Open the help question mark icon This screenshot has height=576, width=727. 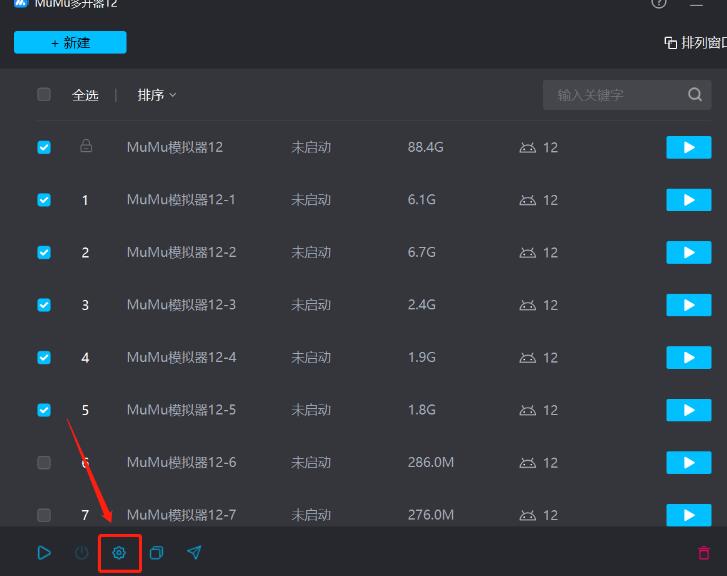click(659, 4)
